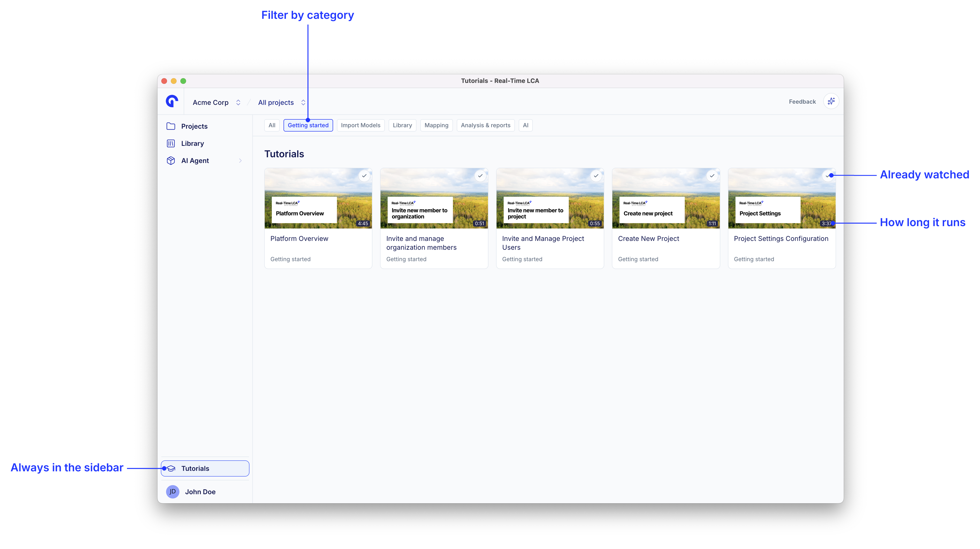980x549 pixels.
Task: Click the AI Agent cube icon
Action: pyautogui.click(x=171, y=161)
